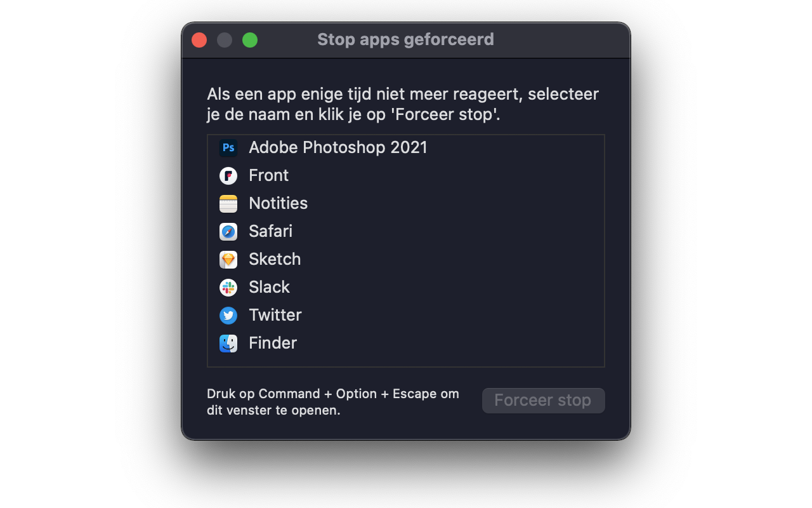
Task: Close the Stop apps geforceerd window
Action: pos(199,40)
